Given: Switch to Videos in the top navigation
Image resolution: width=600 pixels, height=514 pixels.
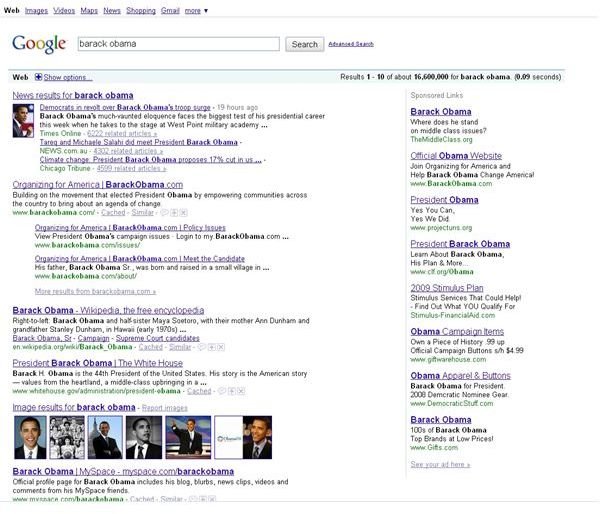Looking at the screenshot, I should 64,11.
